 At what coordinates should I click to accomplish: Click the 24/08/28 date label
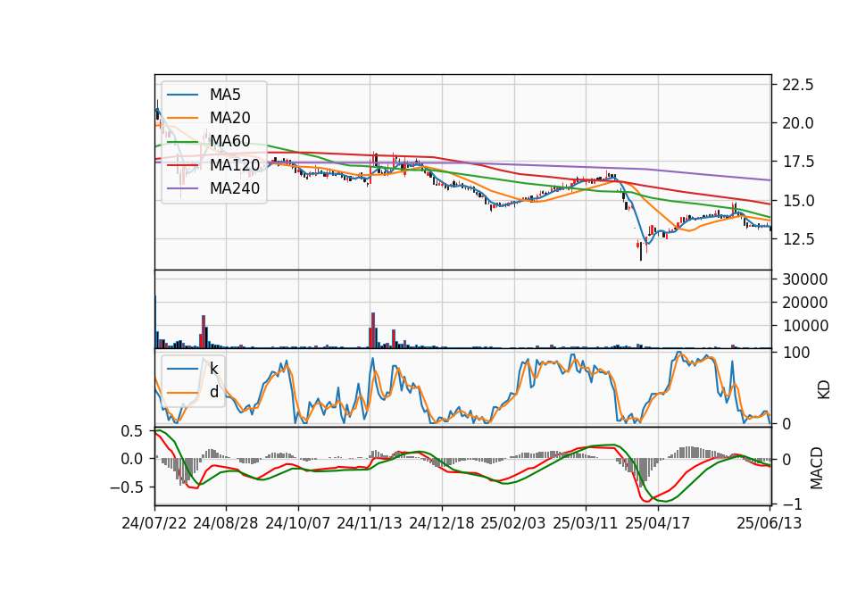226,523
